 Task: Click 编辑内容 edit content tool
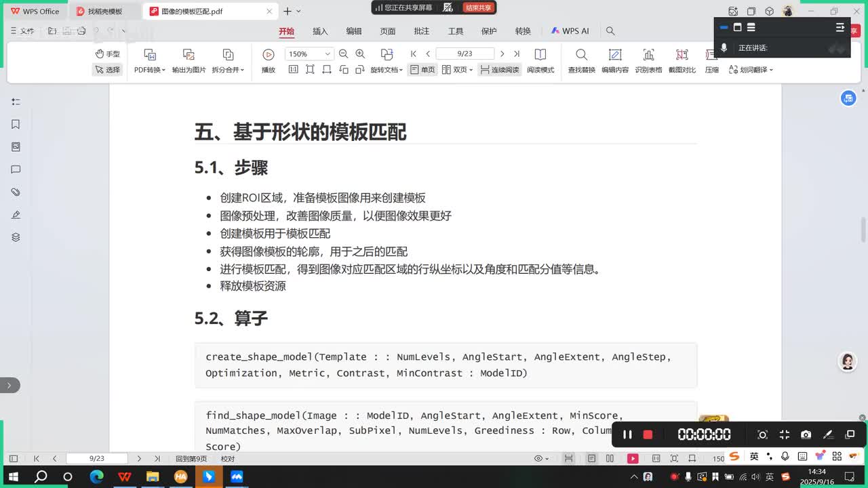coord(615,60)
